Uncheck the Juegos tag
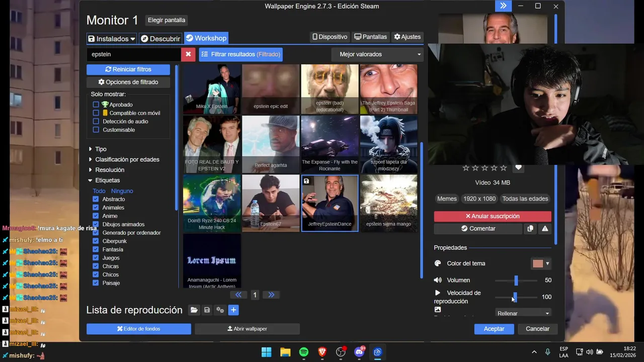This screenshot has width=644, height=362. pyautogui.click(x=96, y=258)
